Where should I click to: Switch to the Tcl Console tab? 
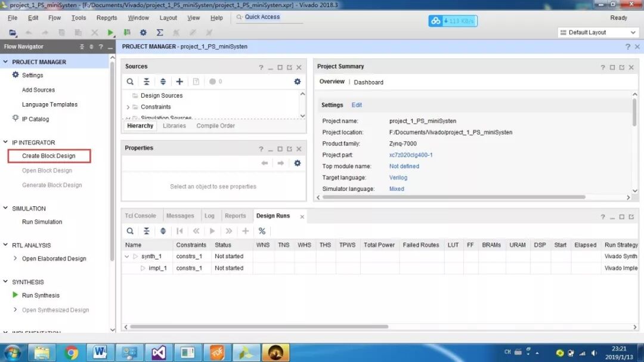point(140,216)
